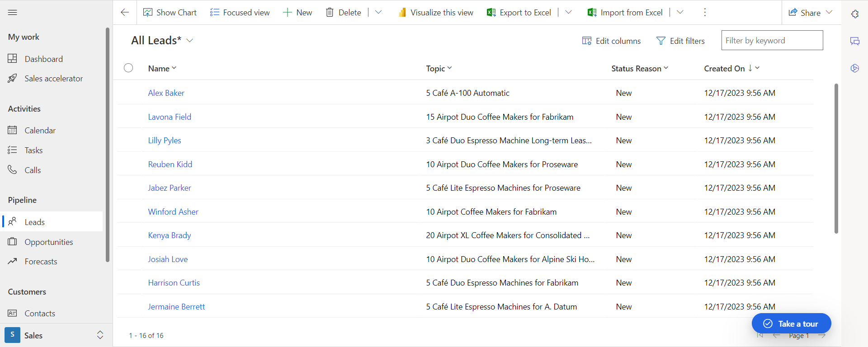Click the back arrow icon
This screenshot has height=347, width=868.
coord(125,12)
